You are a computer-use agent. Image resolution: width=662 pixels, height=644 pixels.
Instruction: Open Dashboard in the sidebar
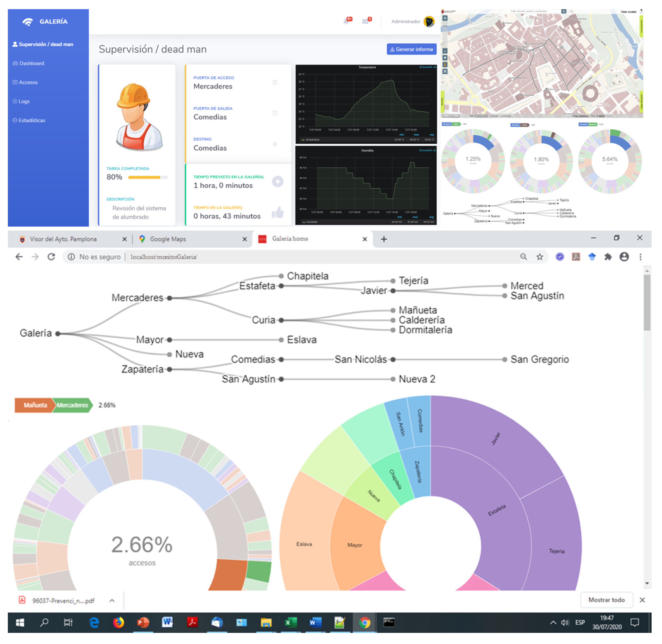[x=31, y=63]
